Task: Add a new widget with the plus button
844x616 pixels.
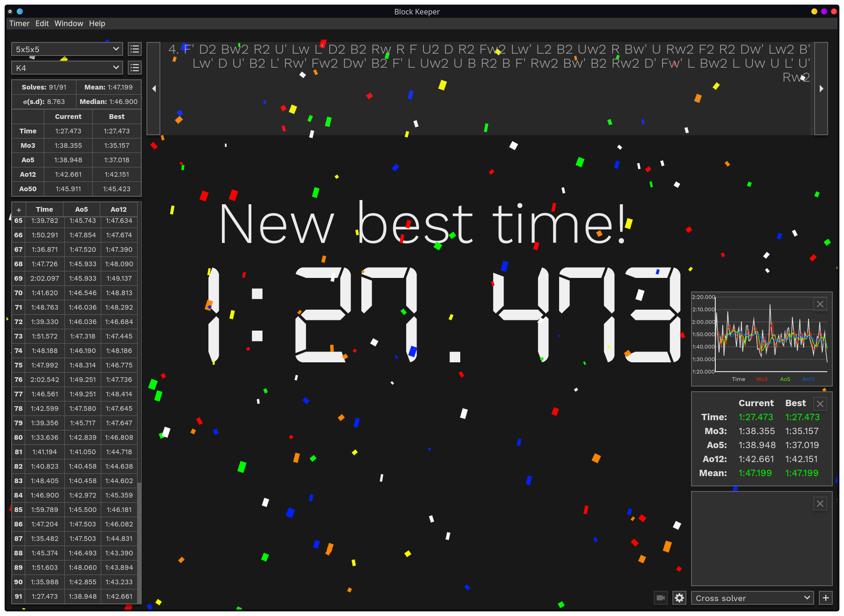Action: point(826,598)
